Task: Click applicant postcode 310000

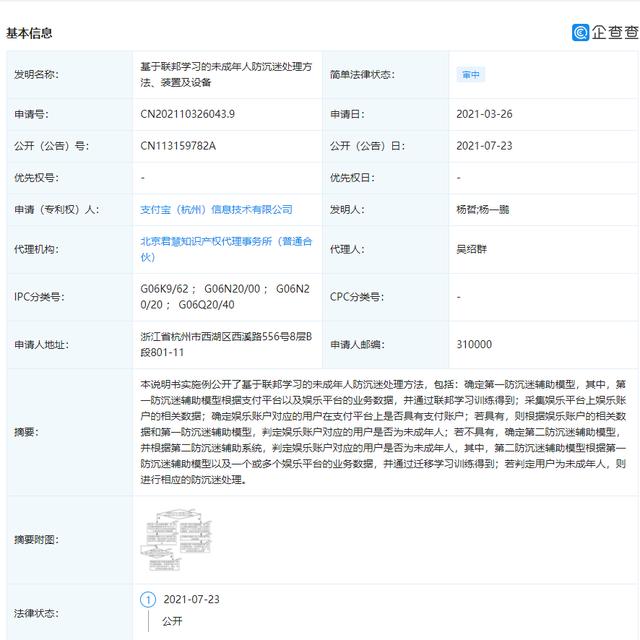Action: point(474,344)
